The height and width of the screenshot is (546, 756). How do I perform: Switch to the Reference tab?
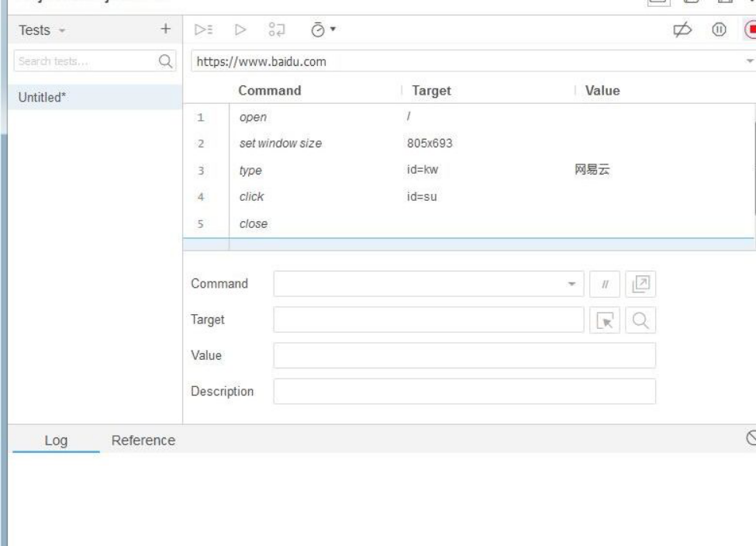point(143,441)
